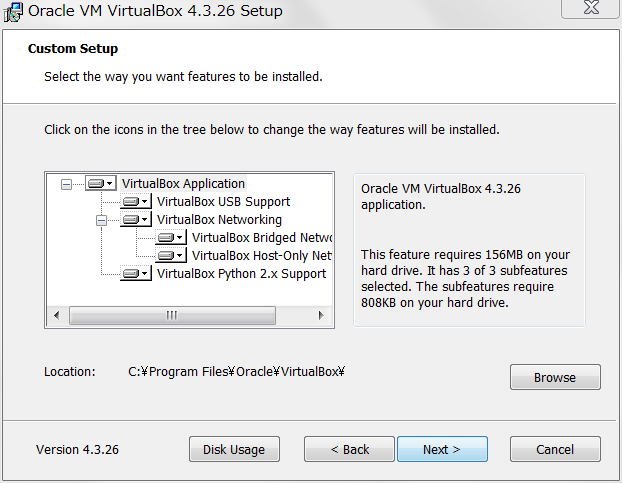This screenshot has width=622, height=483.
Task: Click the tree's horizontal scrollbar left arrow
Action: (56, 315)
